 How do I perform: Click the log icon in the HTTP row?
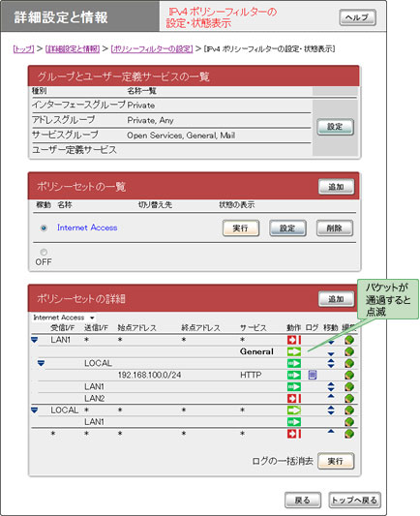313,375
